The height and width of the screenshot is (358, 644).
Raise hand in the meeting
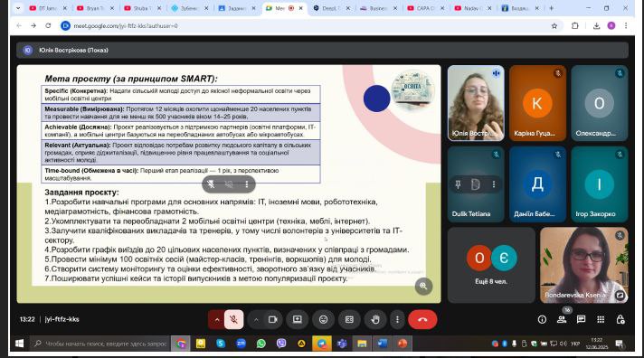tap(375, 319)
